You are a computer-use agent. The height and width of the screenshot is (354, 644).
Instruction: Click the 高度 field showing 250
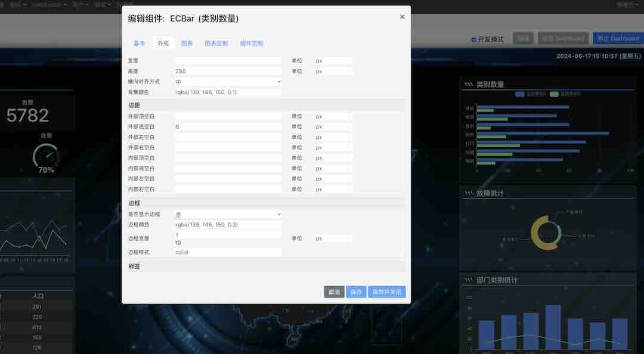pos(228,72)
